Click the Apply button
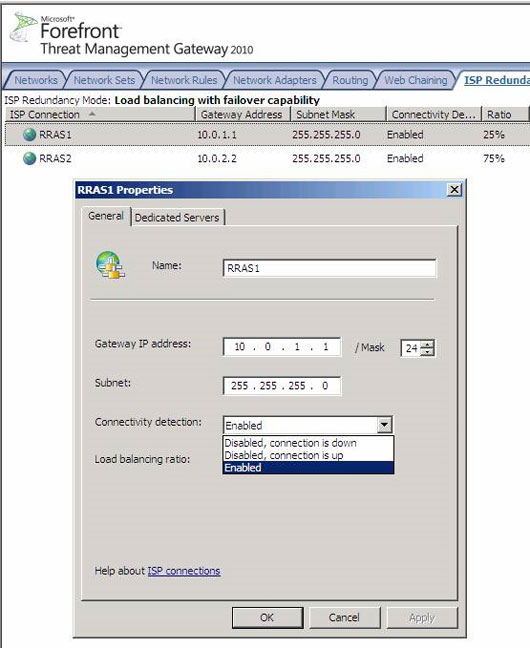The height and width of the screenshot is (648, 530). click(x=422, y=617)
